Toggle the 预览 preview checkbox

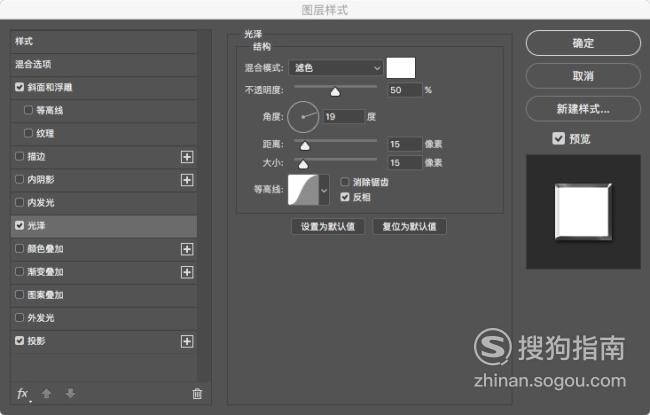pos(559,138)
